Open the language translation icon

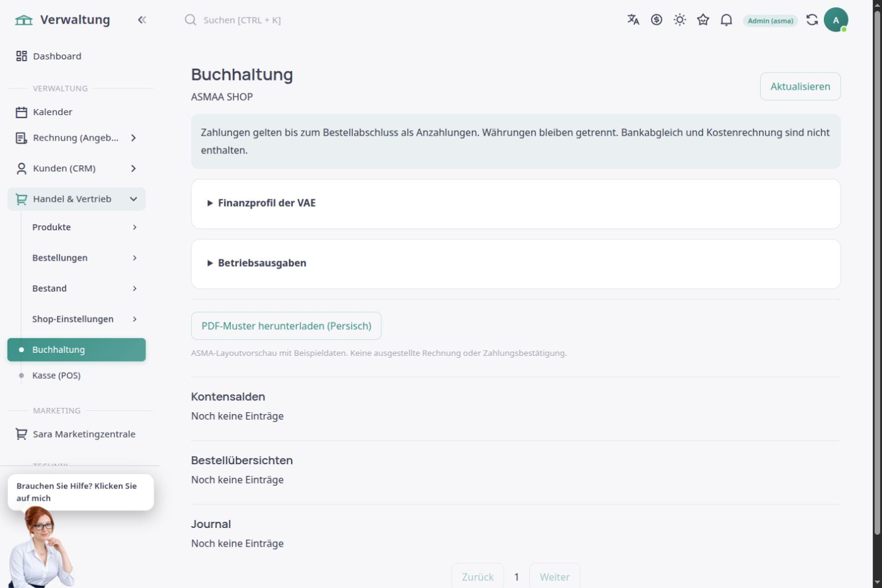coord(633,20)
